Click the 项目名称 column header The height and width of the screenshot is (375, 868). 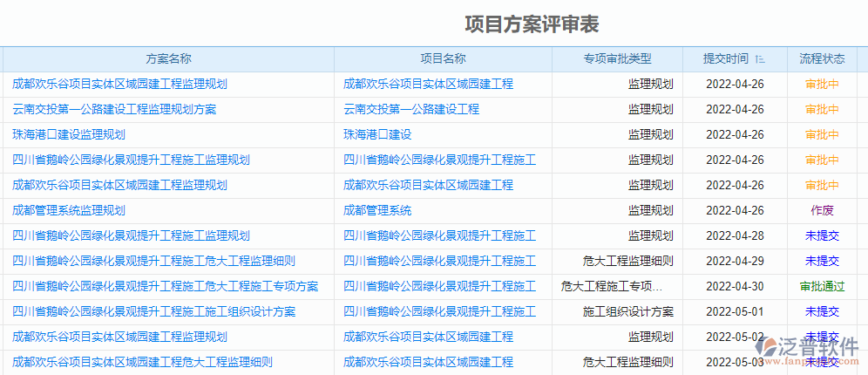tap(443, 58)
